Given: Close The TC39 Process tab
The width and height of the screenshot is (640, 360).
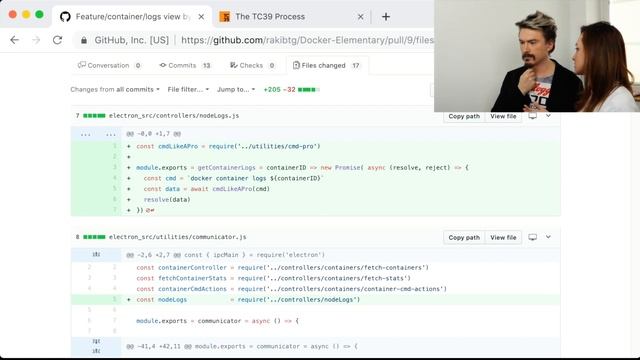Looking at the screenshot, I should coord(360,17).
